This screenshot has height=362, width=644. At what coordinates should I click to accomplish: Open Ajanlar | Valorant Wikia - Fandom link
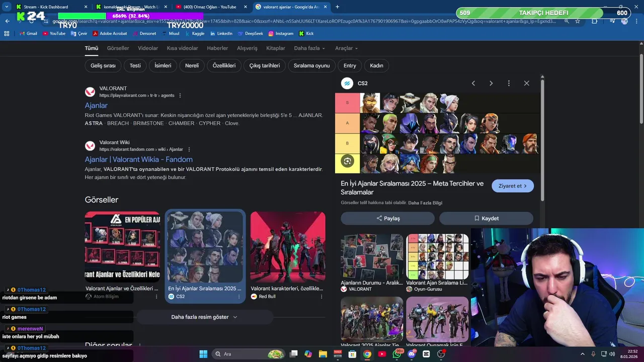138,159
